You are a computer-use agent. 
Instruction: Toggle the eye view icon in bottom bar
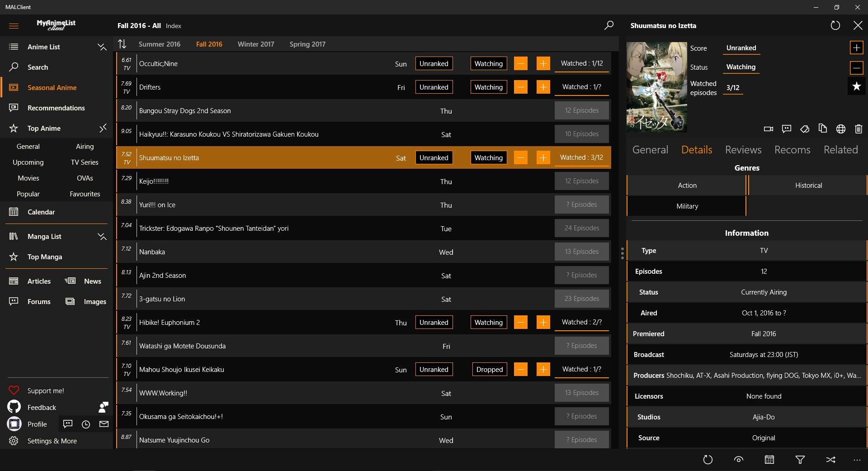[739, 460]
